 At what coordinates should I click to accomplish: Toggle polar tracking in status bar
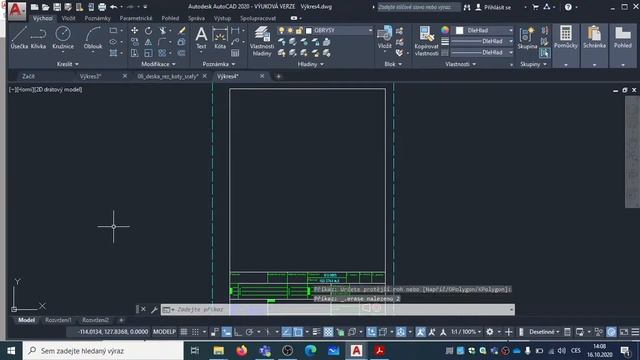(x=249, y=332)
